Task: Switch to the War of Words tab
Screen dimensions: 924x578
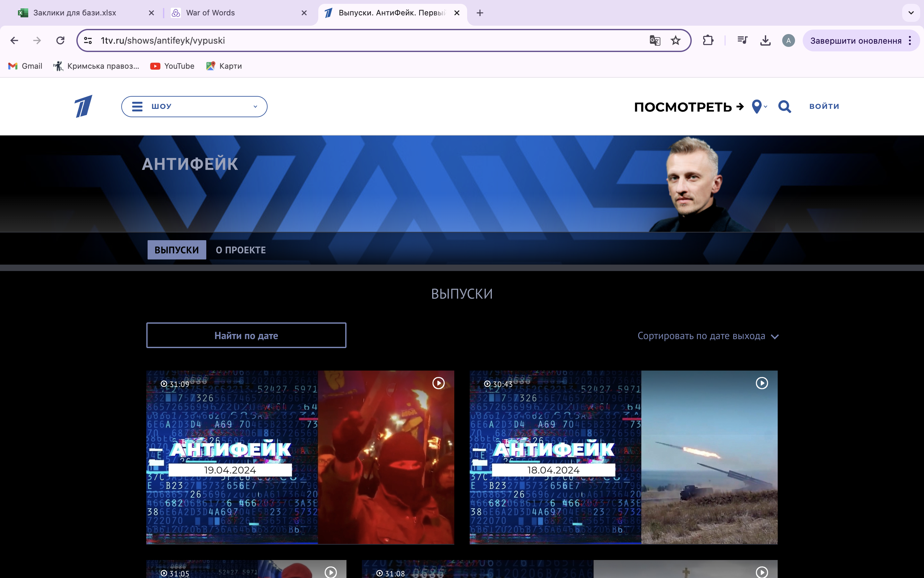Action: [x=239, y=13]
